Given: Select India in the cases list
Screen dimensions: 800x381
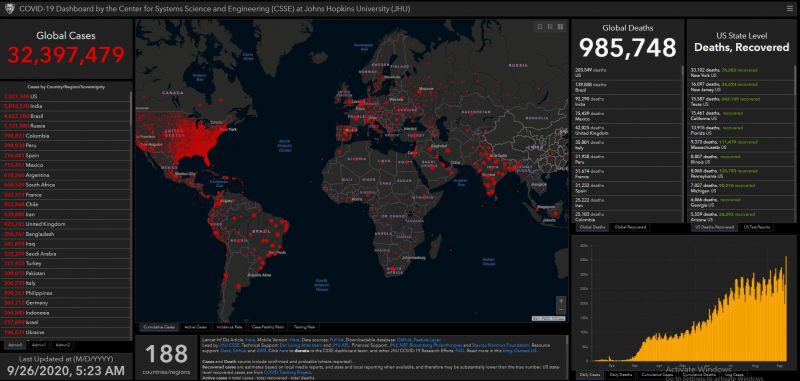Looking at the screenshot, I should [x=66, y=106].
